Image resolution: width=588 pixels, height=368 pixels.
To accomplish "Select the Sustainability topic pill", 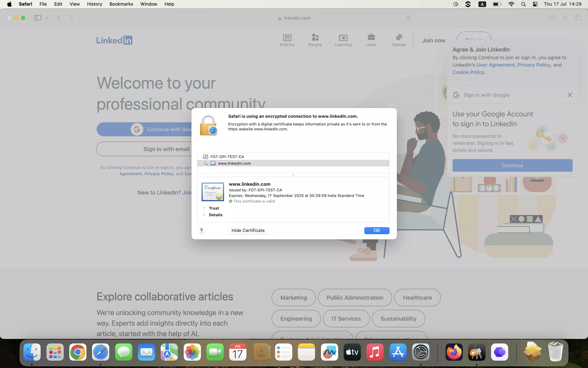I will [398, 319].
